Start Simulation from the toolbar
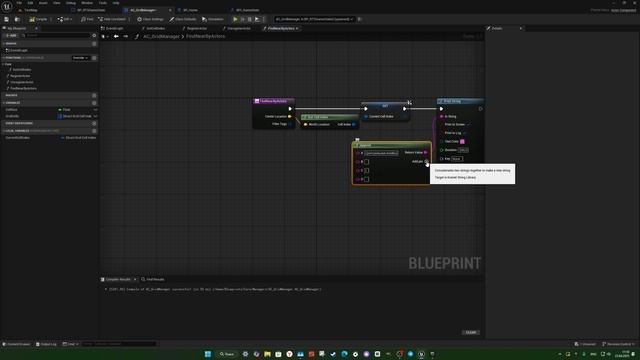Screen dimensions: 640x360 coord(213,19)
